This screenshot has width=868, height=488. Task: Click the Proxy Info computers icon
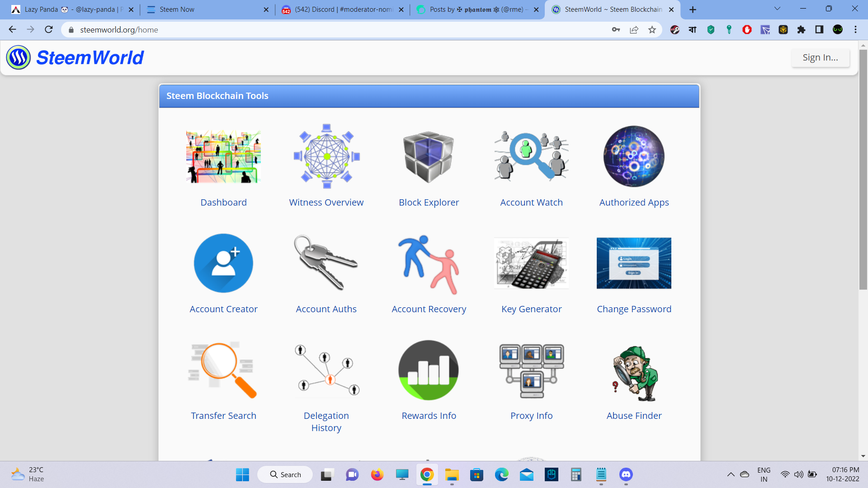(531, 371)
